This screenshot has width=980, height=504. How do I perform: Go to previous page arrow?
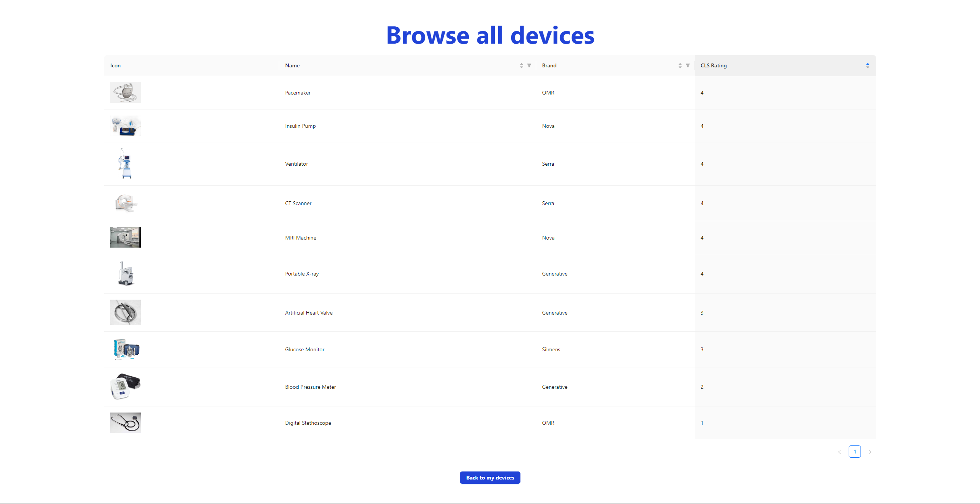click(839, 452)
